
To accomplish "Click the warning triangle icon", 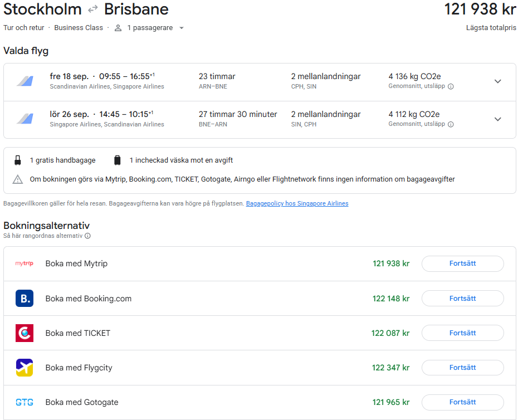I will point(18,179).
